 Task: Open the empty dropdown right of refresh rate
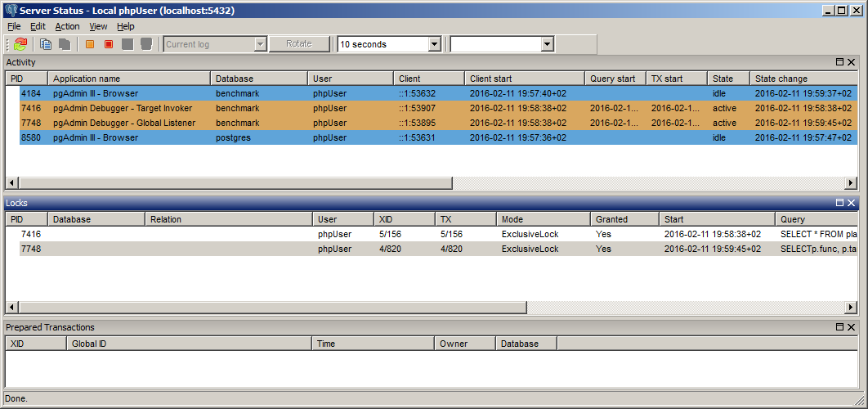547,44
